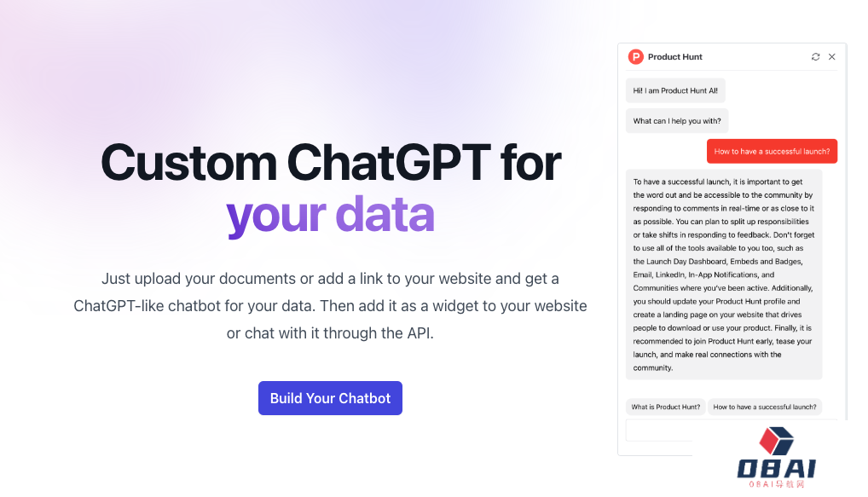Click the 'your data' purple heading text
The width and height of the screenshot is (868, 497).
point(331,215)
